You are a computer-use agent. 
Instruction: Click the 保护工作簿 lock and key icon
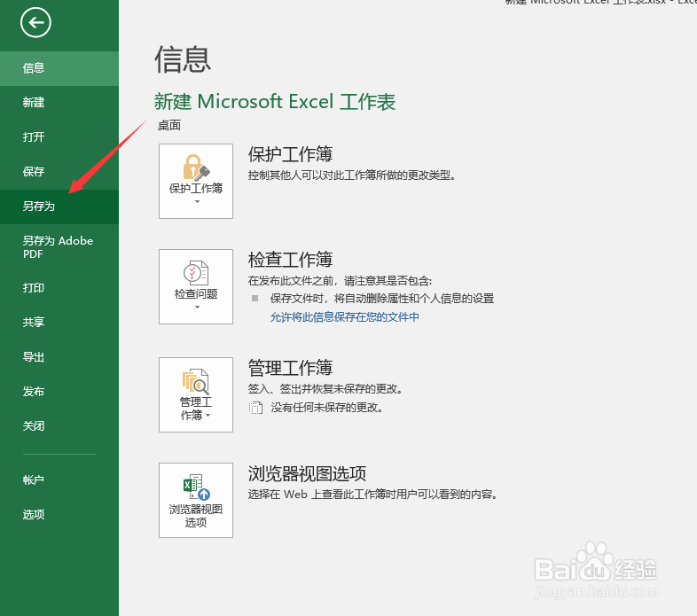(196, 168)
